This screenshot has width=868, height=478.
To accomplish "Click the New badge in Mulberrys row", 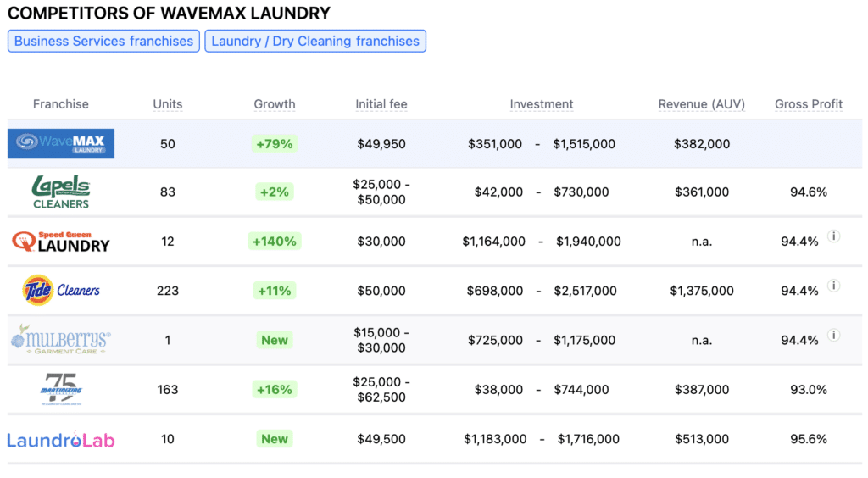I will (x=275, y=340).
